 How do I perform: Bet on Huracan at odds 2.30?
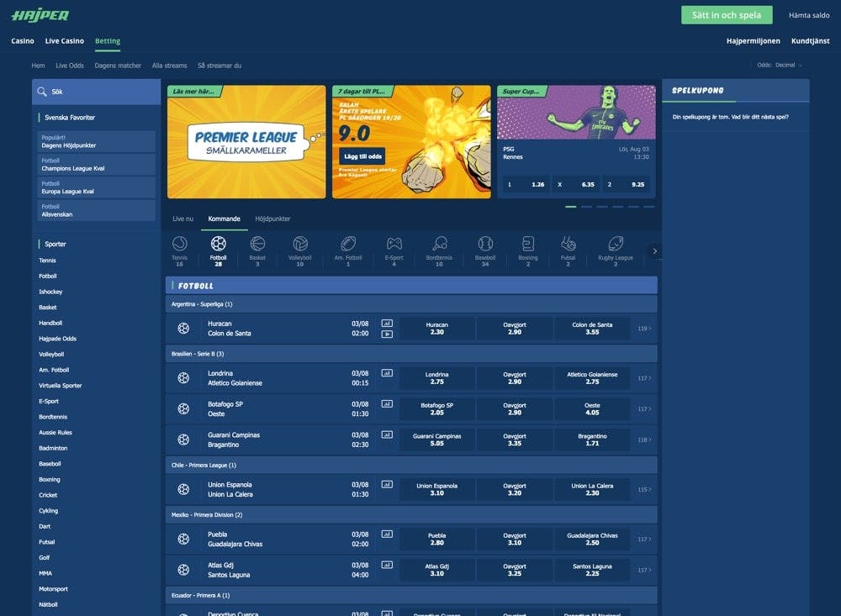click(x=437, y=329)
